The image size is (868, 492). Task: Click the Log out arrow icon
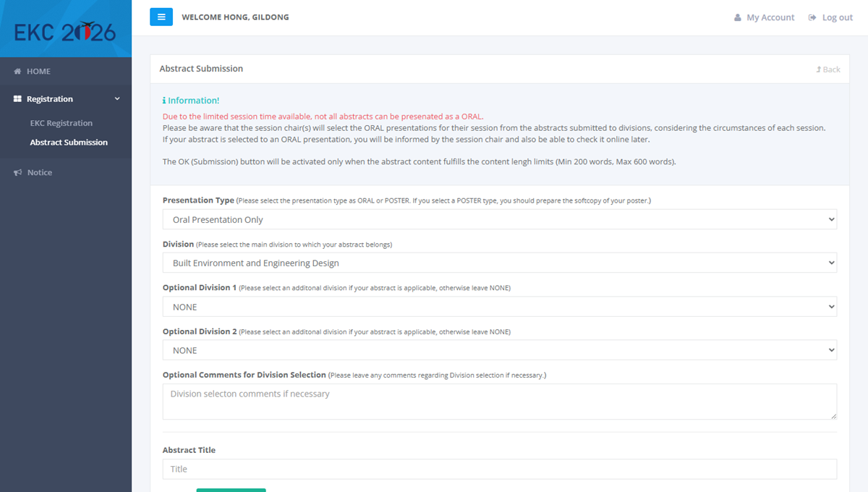pyautogui.click(x=812, y=17)
